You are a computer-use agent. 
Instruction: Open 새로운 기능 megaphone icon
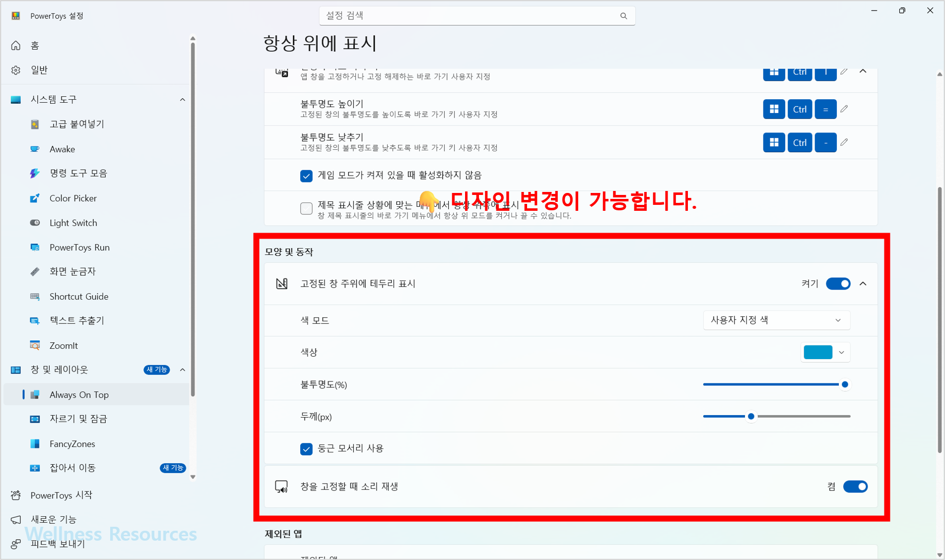coord(16,519)
